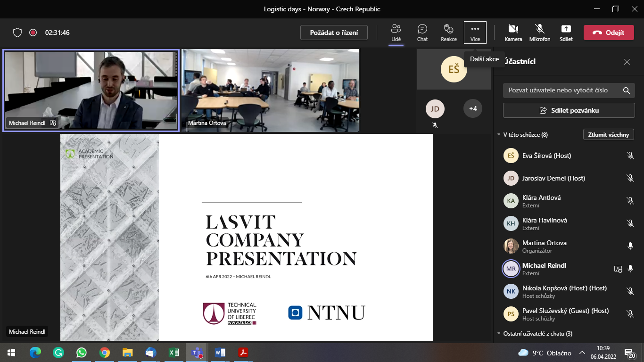The height and width of the screenshot is (362, 644).
Task: Select Pavel Služevský in participant list
Action: [569, 314]
